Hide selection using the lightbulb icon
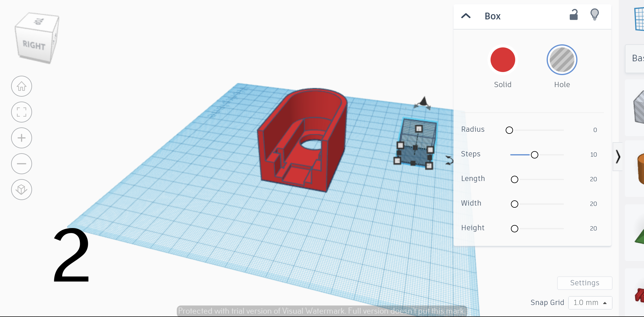Image resolution: width=644 pixels, height=317 pixels. [595, 14]
